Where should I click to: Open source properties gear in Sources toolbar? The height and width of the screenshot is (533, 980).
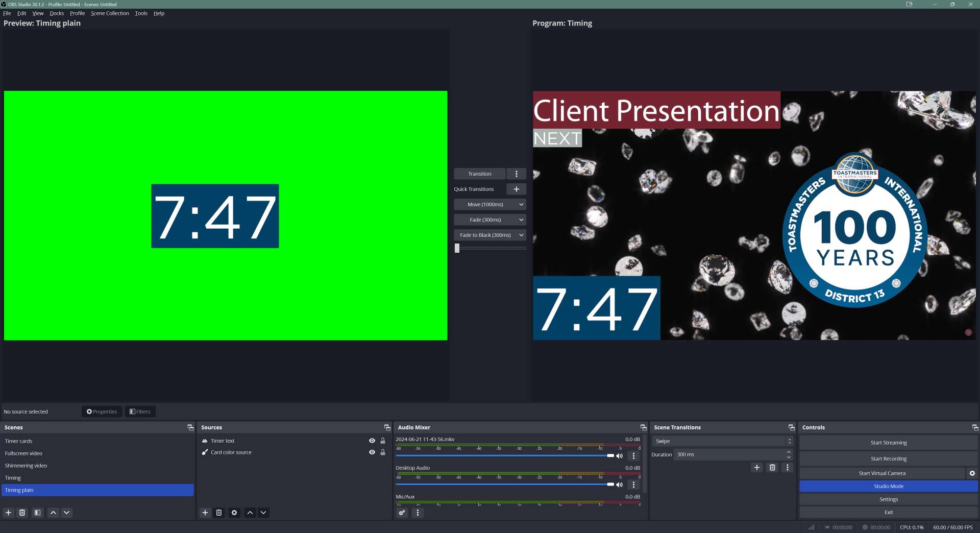pos(234,513)
